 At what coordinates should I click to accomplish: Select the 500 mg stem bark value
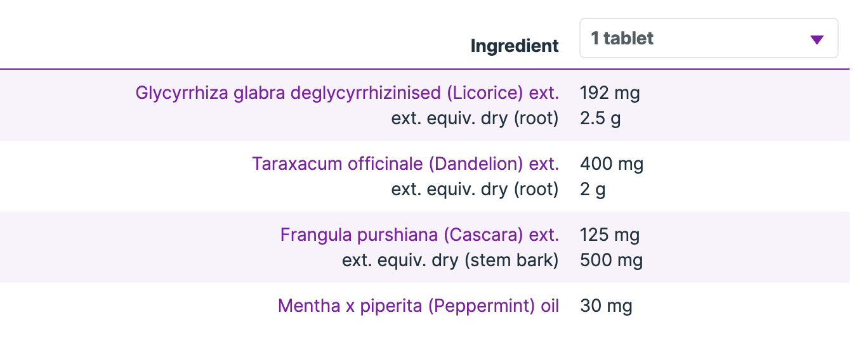pyautogui.click(x=611, y=261)
